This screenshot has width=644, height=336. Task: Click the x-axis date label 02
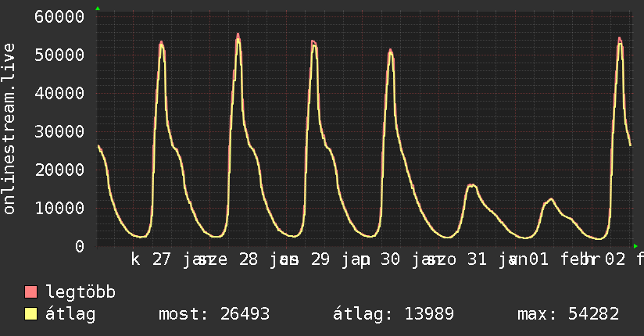(x=615, y=259)
